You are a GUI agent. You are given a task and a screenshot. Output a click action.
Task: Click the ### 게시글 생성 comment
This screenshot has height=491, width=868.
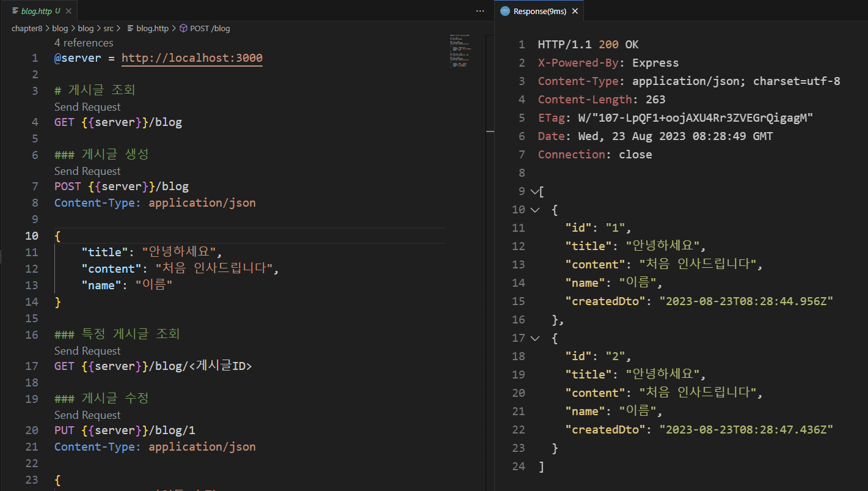point(101,155)
